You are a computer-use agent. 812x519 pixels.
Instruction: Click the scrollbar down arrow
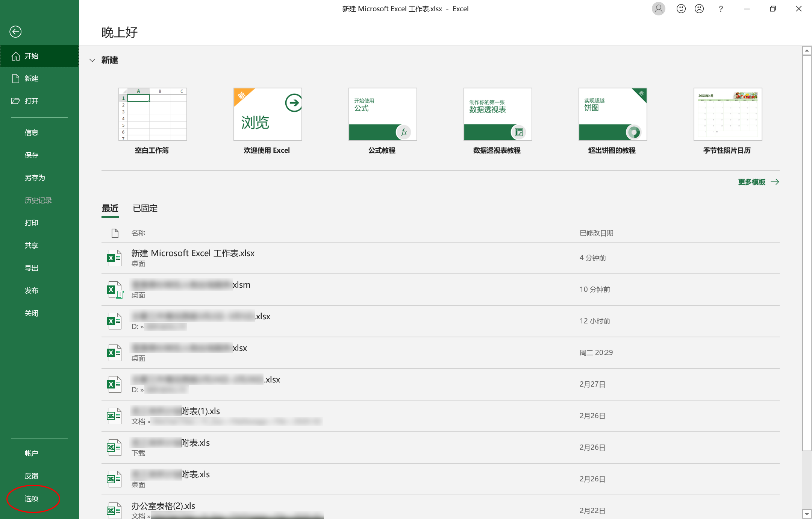(807, 514)
